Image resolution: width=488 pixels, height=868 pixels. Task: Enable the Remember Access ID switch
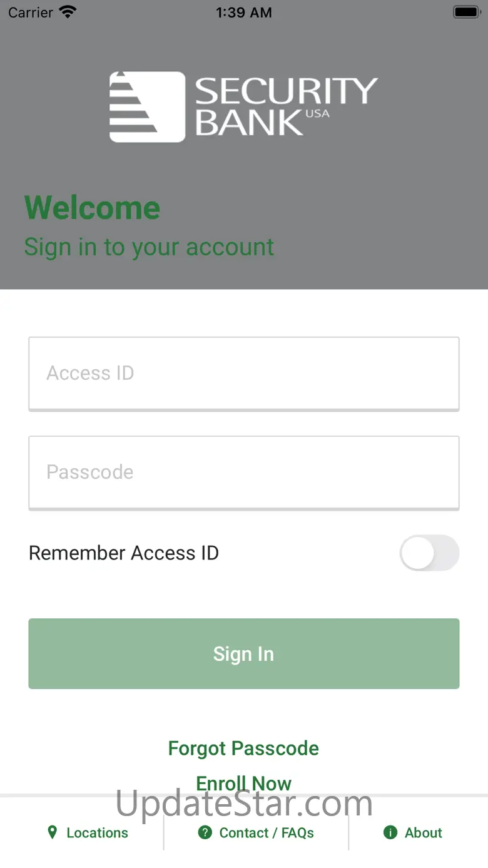pos(429,553)
